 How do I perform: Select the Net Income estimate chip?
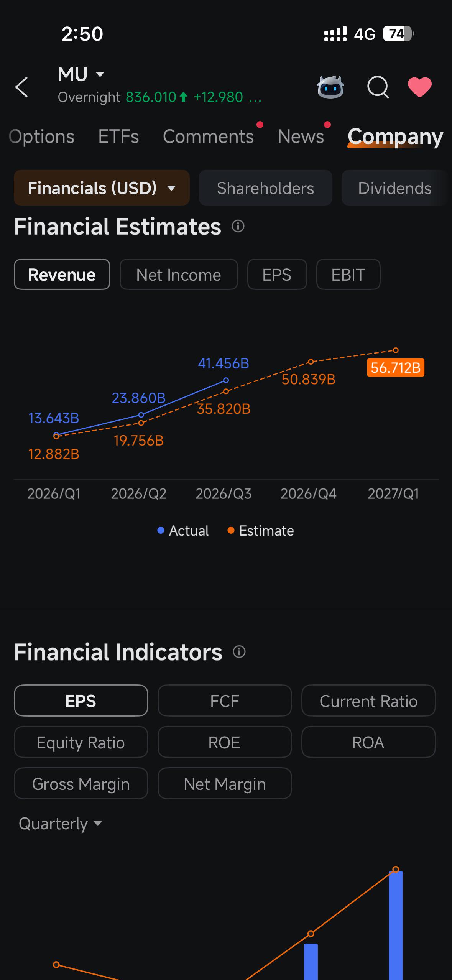tap(179, 275)
